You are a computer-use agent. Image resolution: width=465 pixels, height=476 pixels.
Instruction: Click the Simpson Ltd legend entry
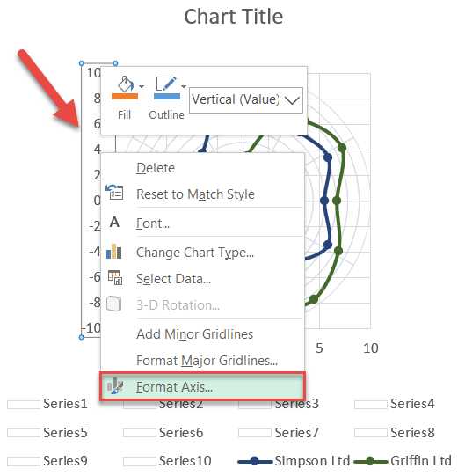(x=294, y=461)
